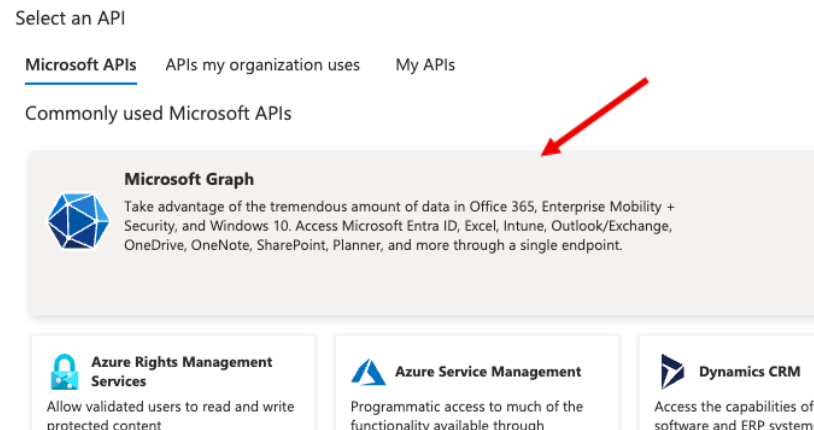Click "Programmatic access to much of the" text

tap(466, 406)
